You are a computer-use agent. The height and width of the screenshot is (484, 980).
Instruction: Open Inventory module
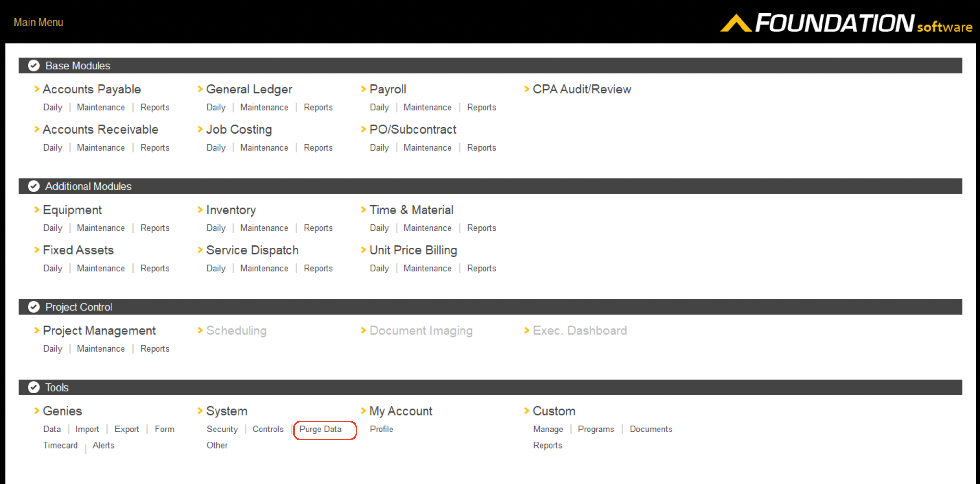tap(231, 210)
